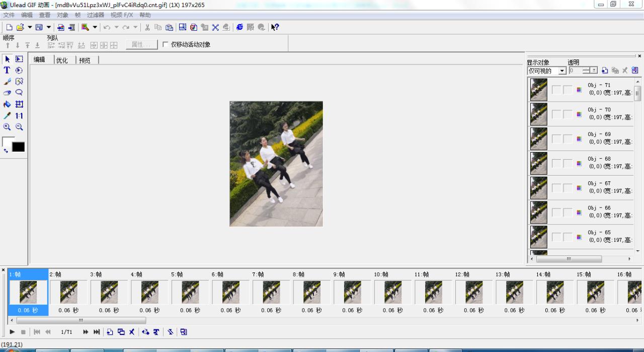Image resolution: width=644 pixels, height=352 pixels.
Task: Click the Add image toolbar icon
Action: 61,27
